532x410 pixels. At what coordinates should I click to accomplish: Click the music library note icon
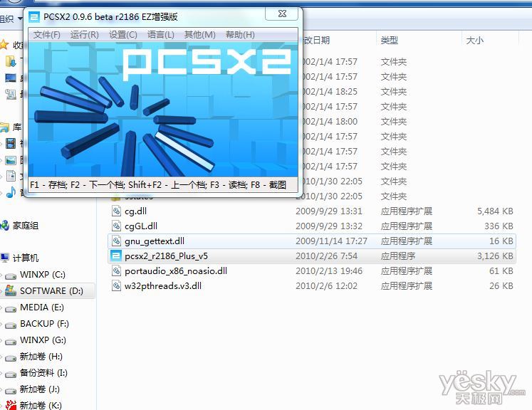[11, 192]
